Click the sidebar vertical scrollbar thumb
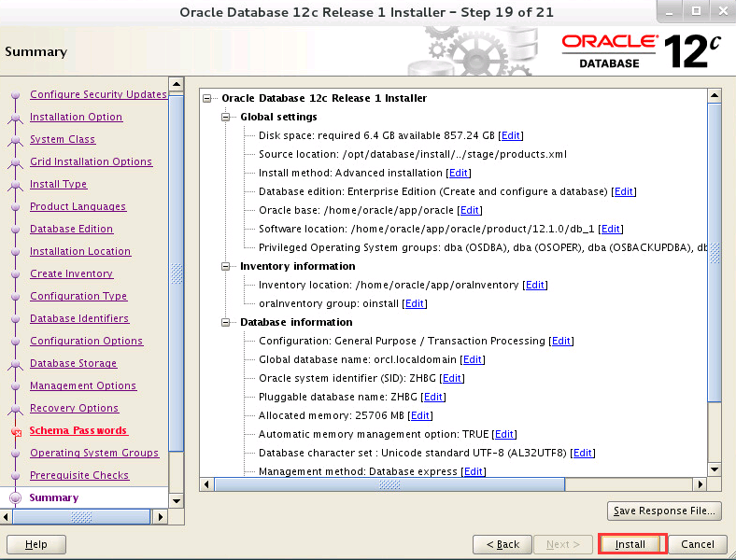Image resolution: width=736 pixels, height=560 pixels. click(x=176, y=273)
